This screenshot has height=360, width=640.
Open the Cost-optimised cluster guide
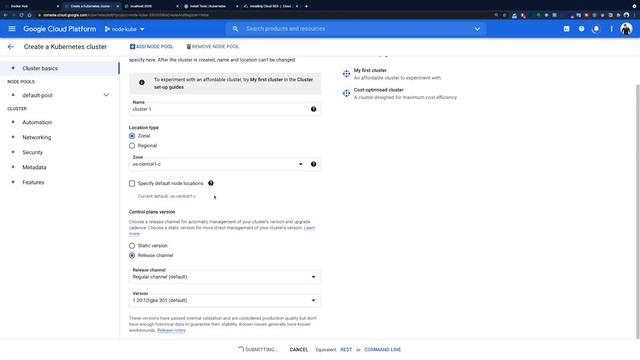[x=378, y=90]
